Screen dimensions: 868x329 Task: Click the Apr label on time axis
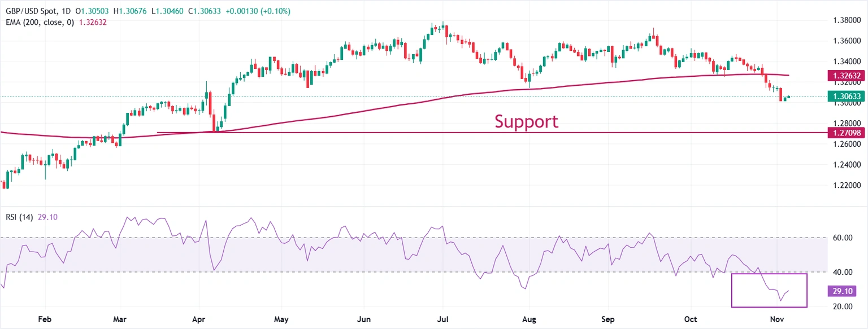click(x=198, y=319)
